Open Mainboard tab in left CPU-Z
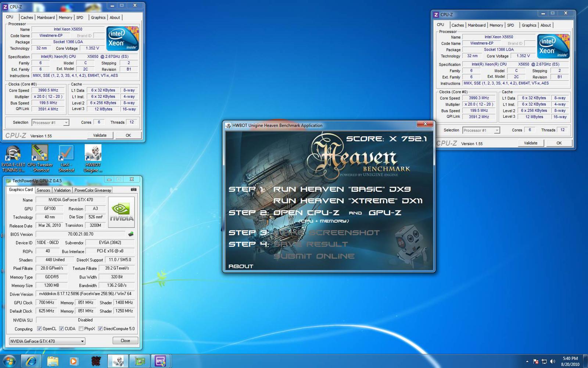This screenshot has width=588, height=368. (x=46, y=17)
